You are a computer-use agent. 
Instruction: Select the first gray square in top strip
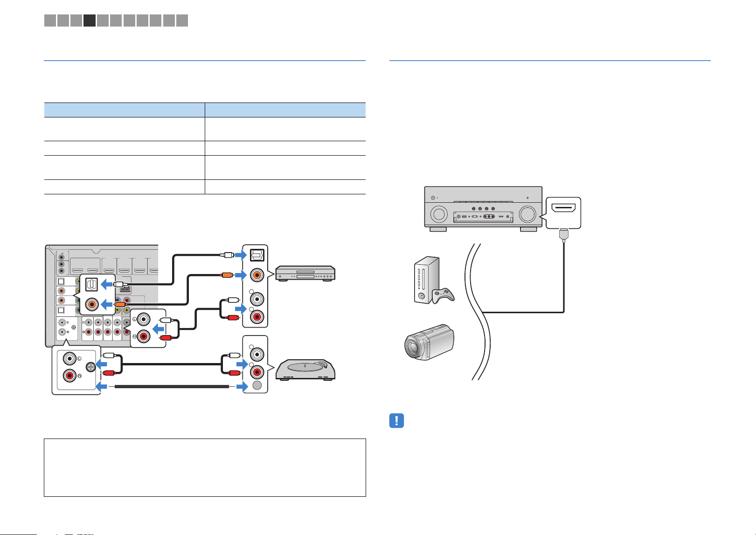pos(50,20)
